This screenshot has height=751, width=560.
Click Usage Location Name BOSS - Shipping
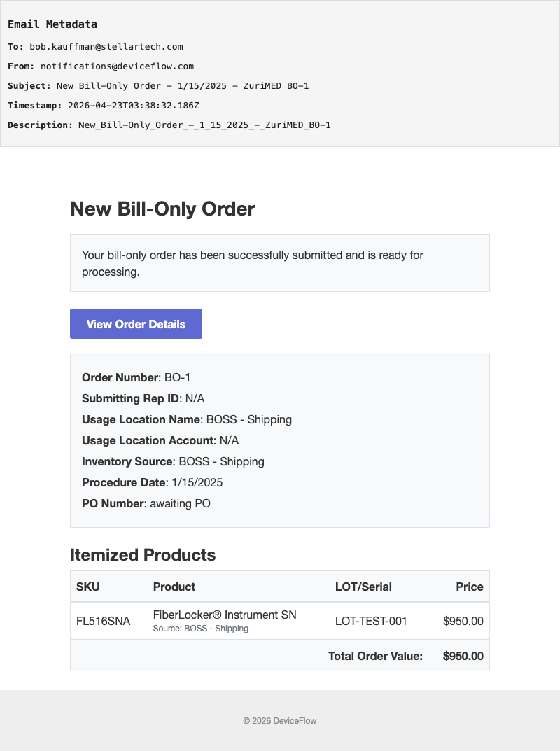(x=187, y=419)
